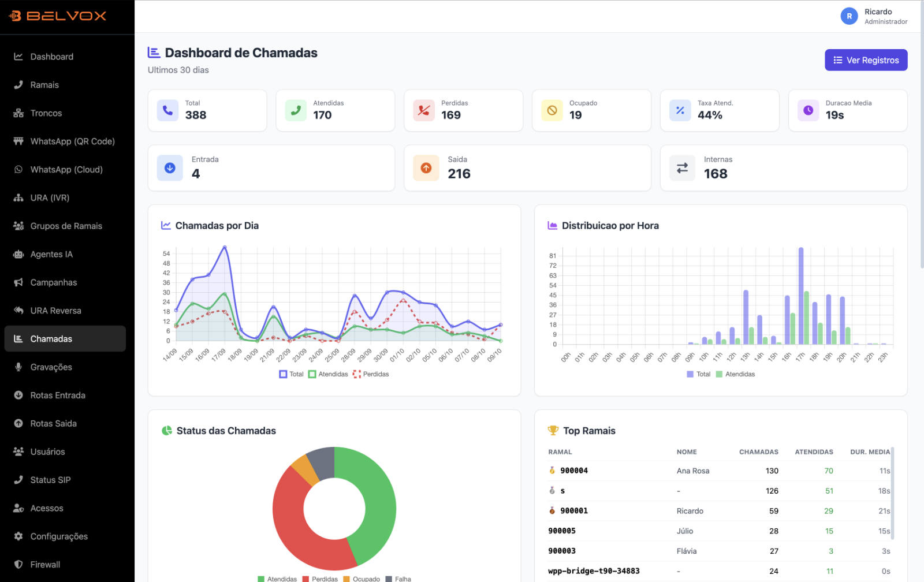Open the Ramais phone icon in sidebar
Image resolution: width=924 pixels, height=582 pixels.
click(x=18, y=85)
